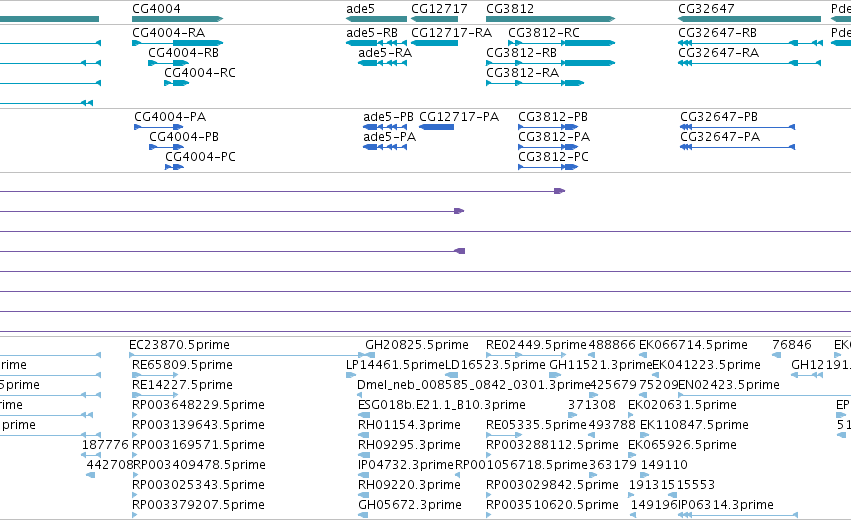851x520 pixels.
Task: Select the CG4004-PA protein feature
Action: pyautogui.click(x=159, y=127)
